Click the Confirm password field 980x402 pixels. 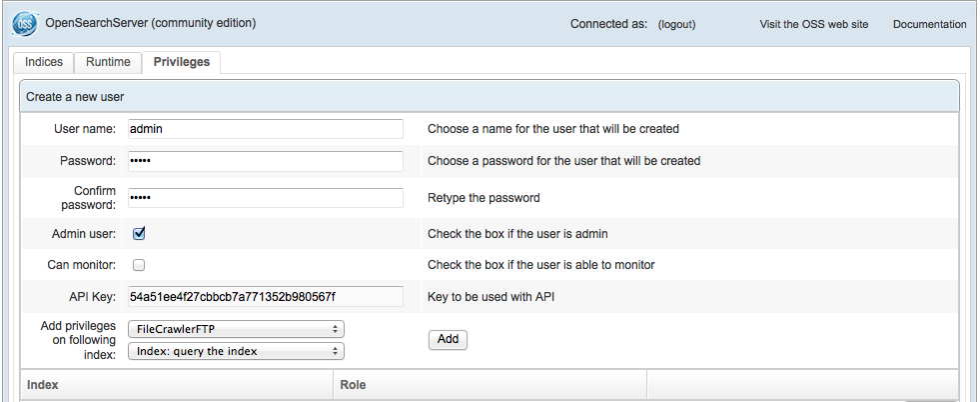click(265, 198)
